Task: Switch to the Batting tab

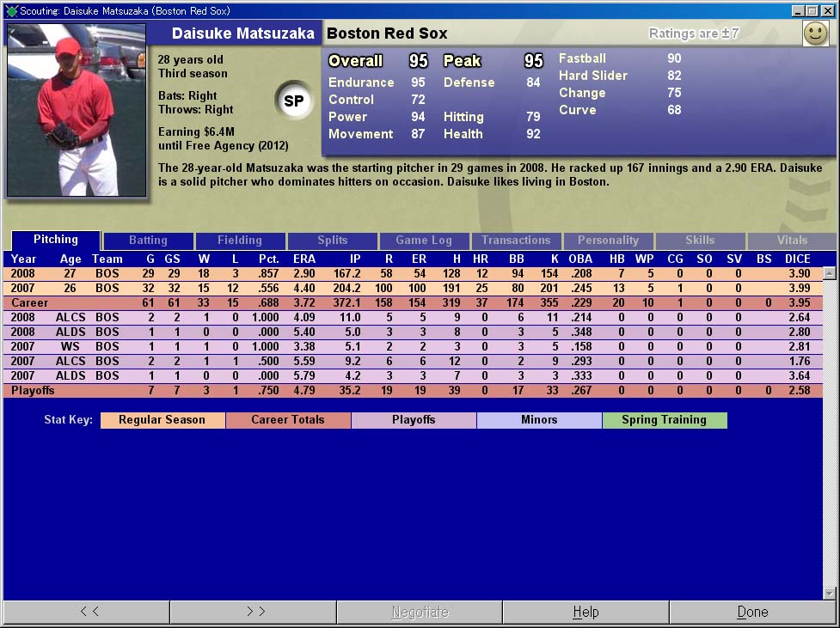Action: click(x=148, y=241)
